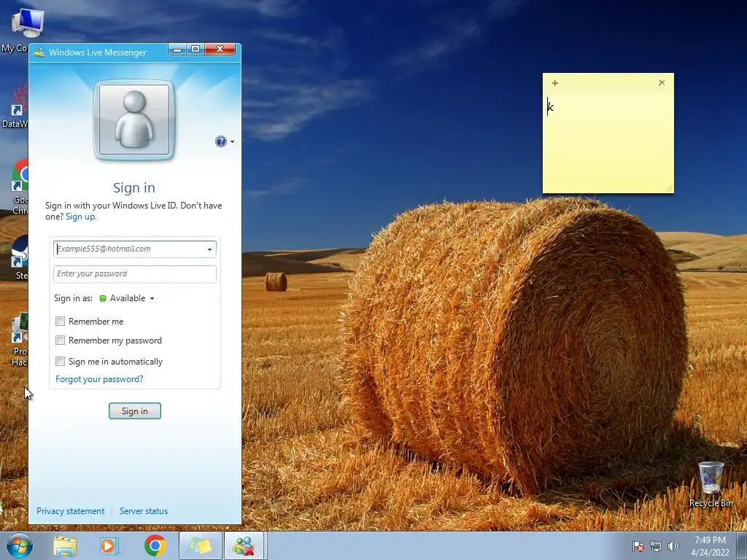Click the green Available status icon
Screen dimensions: 747x560
pyautogui.click(x=102, y=298)
